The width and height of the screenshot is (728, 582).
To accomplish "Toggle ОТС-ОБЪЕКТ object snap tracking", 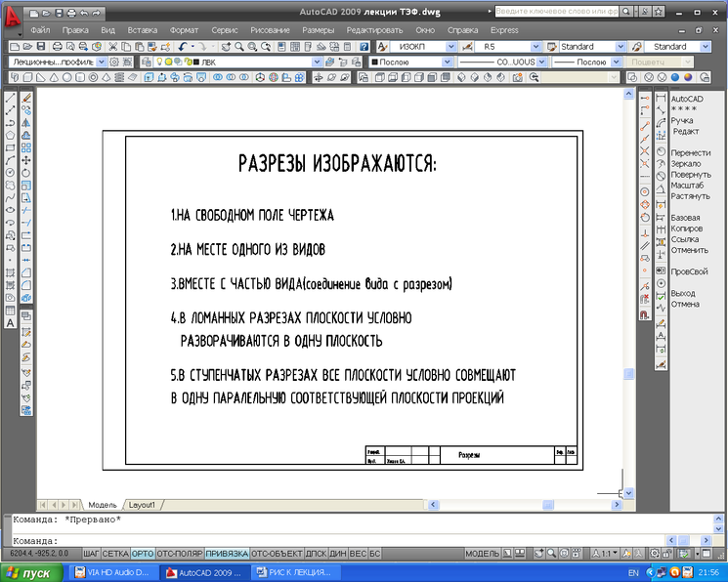I will (277, 554).
